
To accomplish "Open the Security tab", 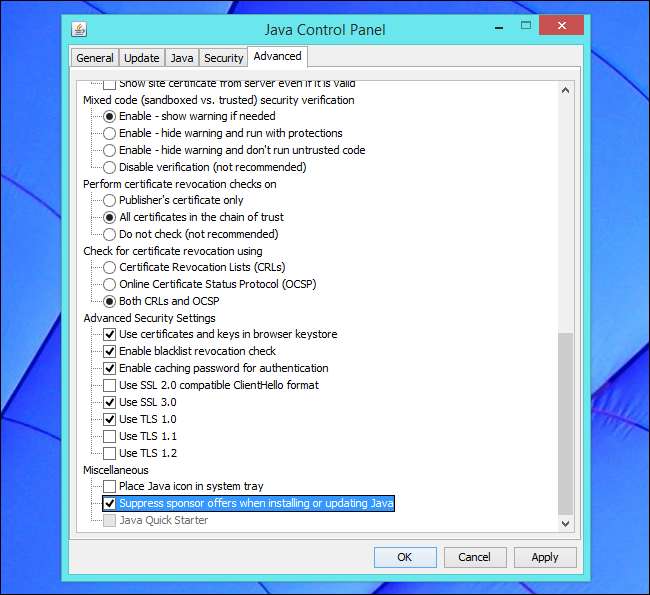I will (223, 58).
